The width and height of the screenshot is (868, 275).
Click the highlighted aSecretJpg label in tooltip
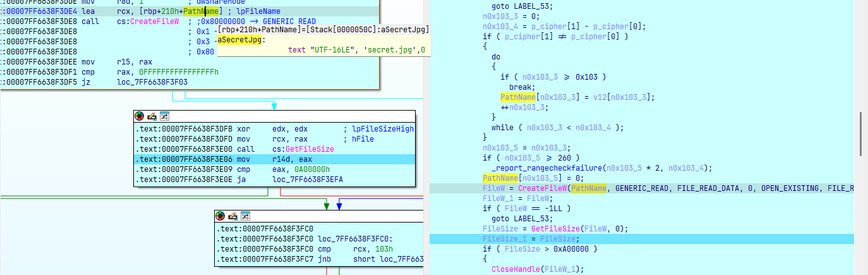pyautogui.click(x=240, y=40)
